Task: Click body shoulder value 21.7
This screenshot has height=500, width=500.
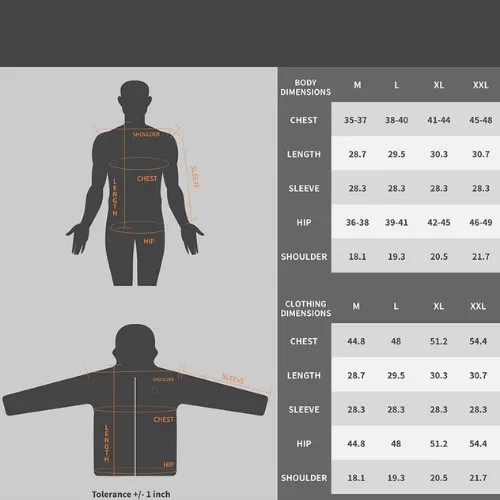Action: coord(481,257)
